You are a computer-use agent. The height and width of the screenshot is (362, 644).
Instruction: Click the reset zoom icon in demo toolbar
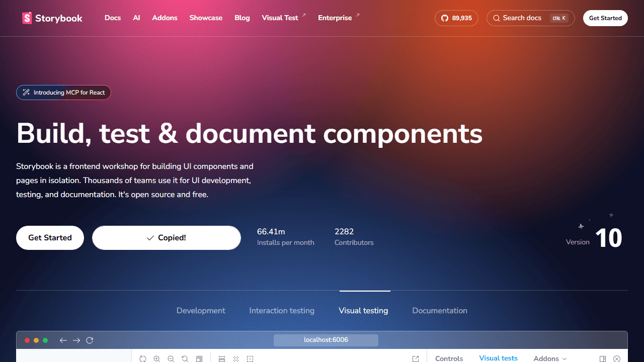[x=185, y=358]
